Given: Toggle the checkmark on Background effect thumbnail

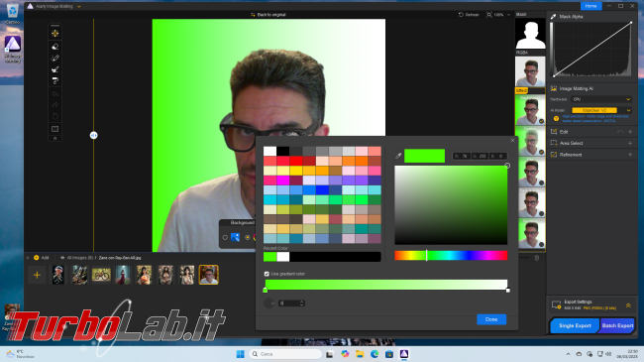Looking at the screenshot, I should point(541,121).
